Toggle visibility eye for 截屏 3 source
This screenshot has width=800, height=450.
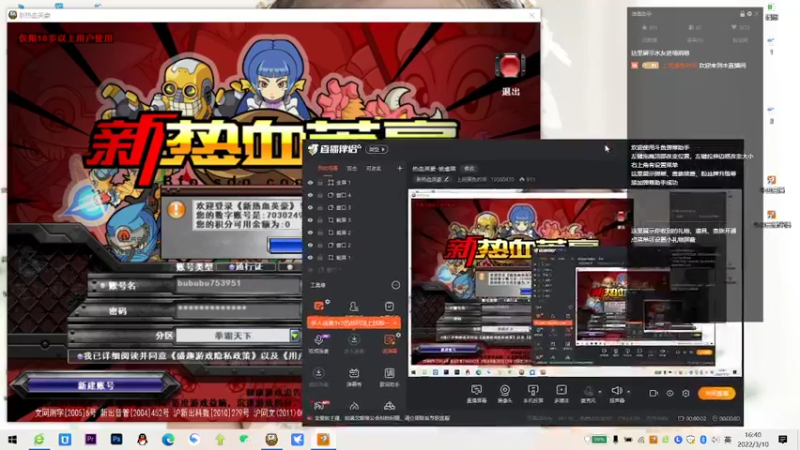310,220
